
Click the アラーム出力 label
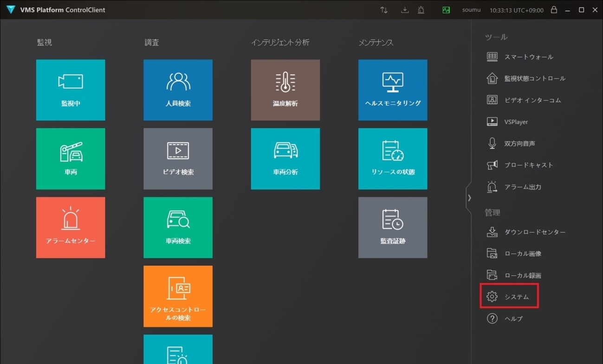pyautogui.click(x=523, y=187)
